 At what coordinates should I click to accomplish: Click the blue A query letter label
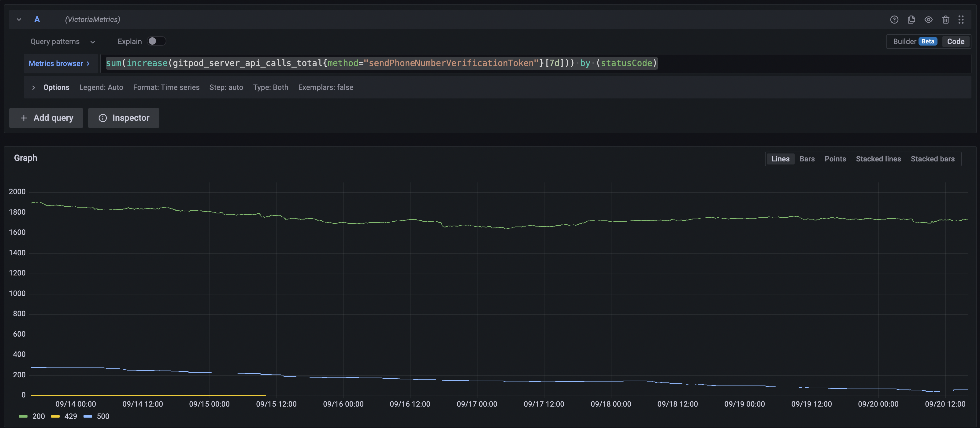coord(37,19)
